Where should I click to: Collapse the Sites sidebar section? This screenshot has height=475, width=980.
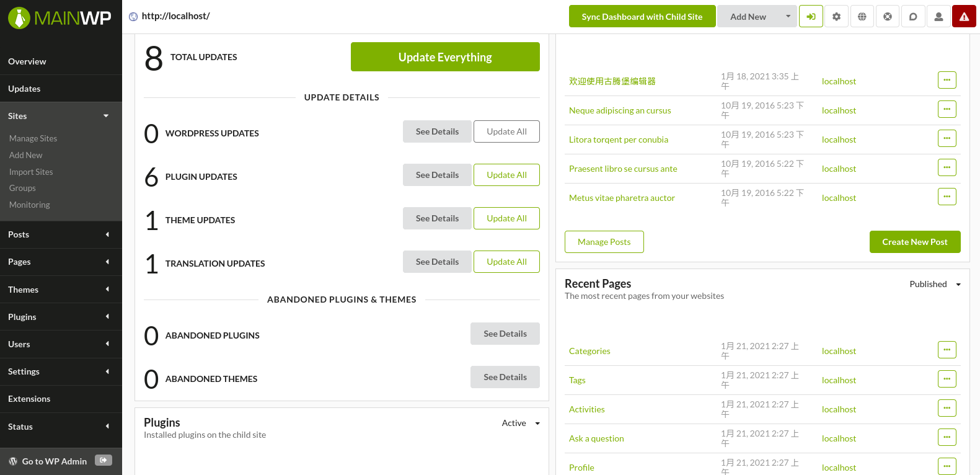point(105,116)
